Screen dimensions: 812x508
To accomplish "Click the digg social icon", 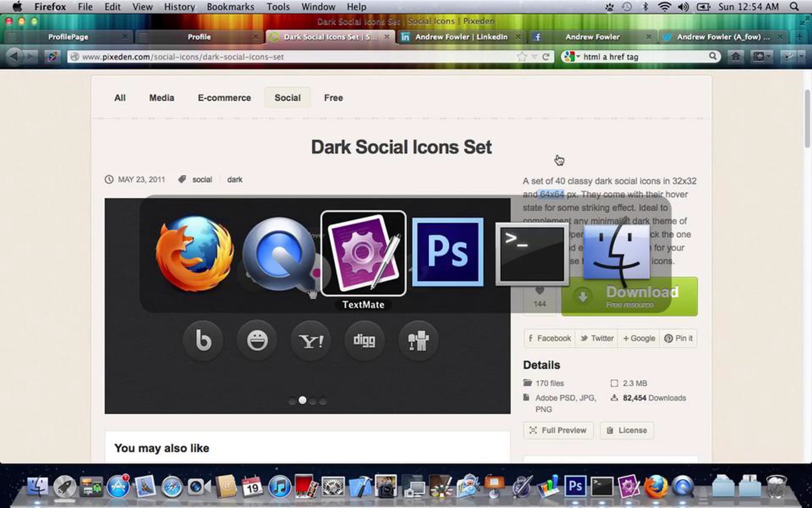I will tap(364, 340).
